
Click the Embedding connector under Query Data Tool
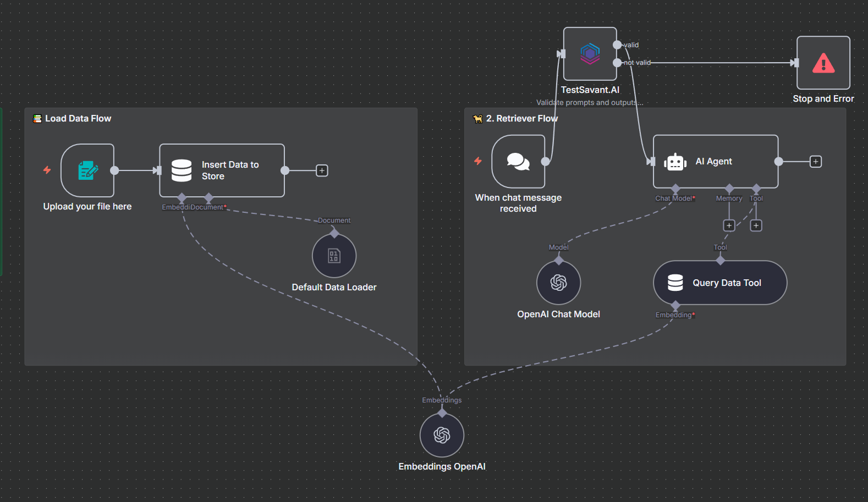[x=675, y=306]
